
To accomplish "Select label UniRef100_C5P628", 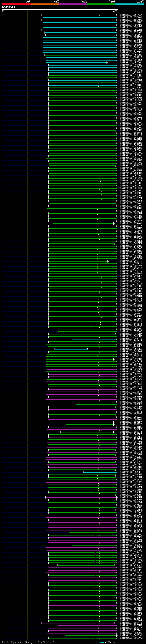I will 131,580.
